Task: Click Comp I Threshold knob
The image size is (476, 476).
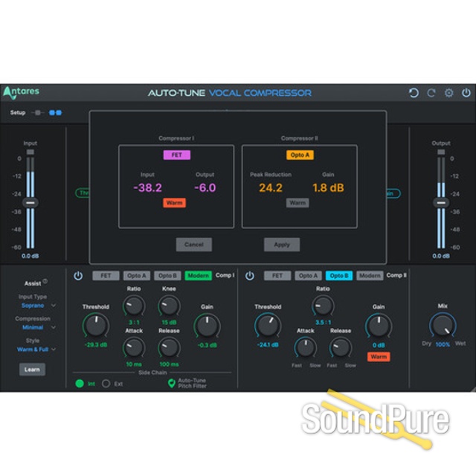Action: (96, 325)
